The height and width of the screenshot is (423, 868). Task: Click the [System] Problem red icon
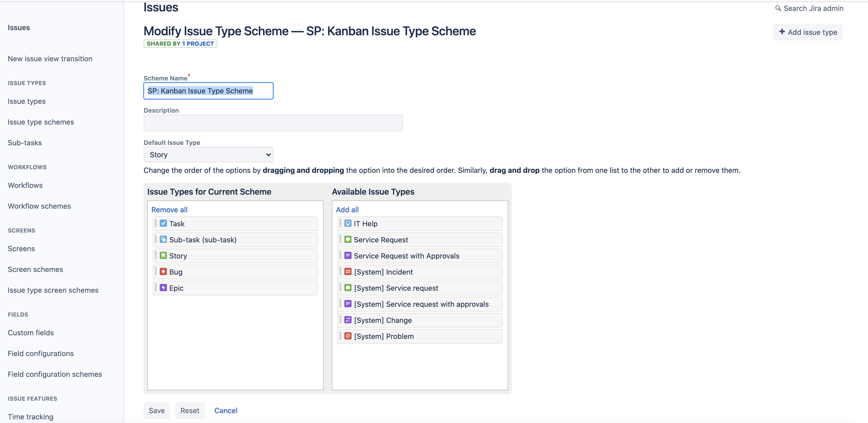348,336
